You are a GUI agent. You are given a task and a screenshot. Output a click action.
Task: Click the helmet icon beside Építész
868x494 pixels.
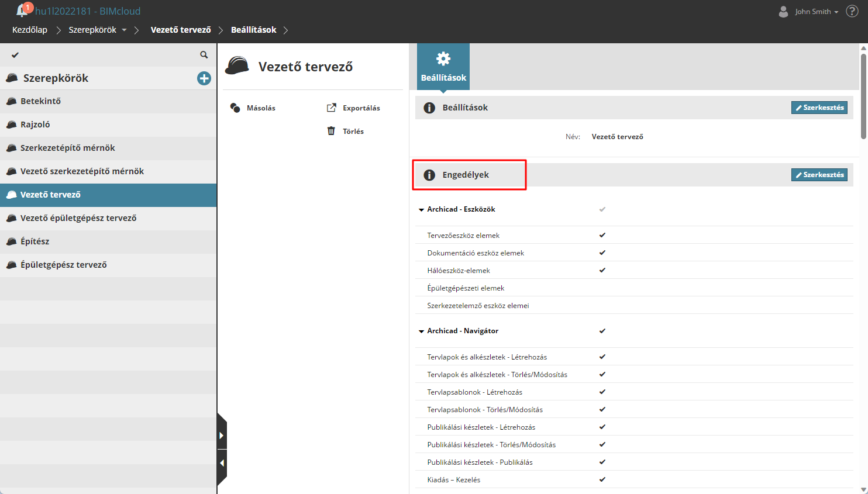(x=11, y=241)
